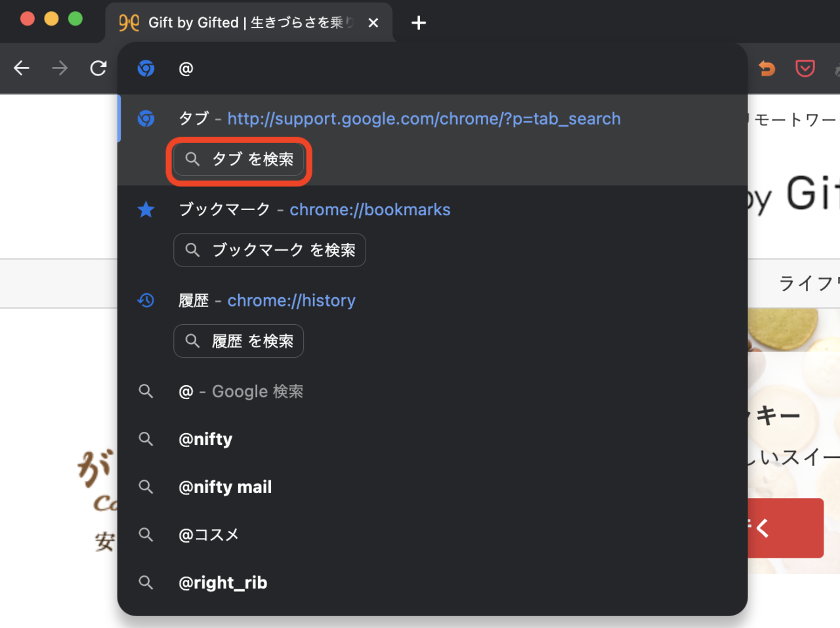The image size is (840, 628).
Task: Open the chrome://bookmarks link
Action: click(x=370, y=209)
